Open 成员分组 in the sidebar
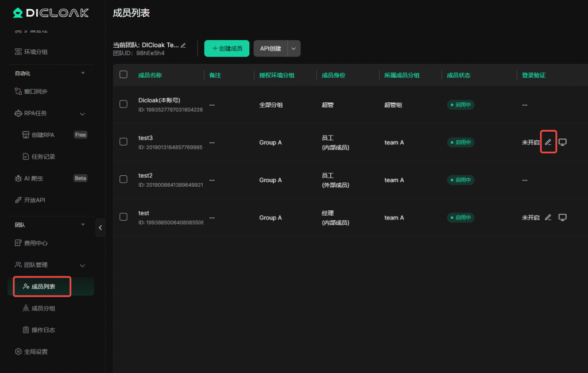This screenshot has height=373, width=588. coord(43,309)
